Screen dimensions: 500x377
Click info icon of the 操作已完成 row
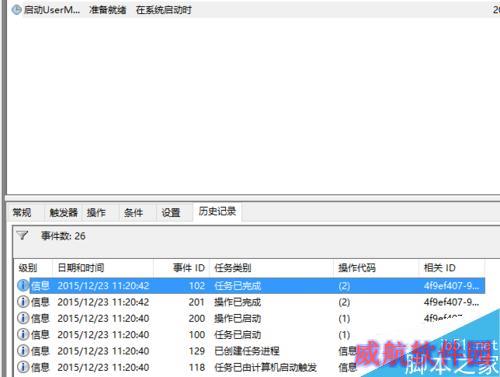(x=23, y=302)
